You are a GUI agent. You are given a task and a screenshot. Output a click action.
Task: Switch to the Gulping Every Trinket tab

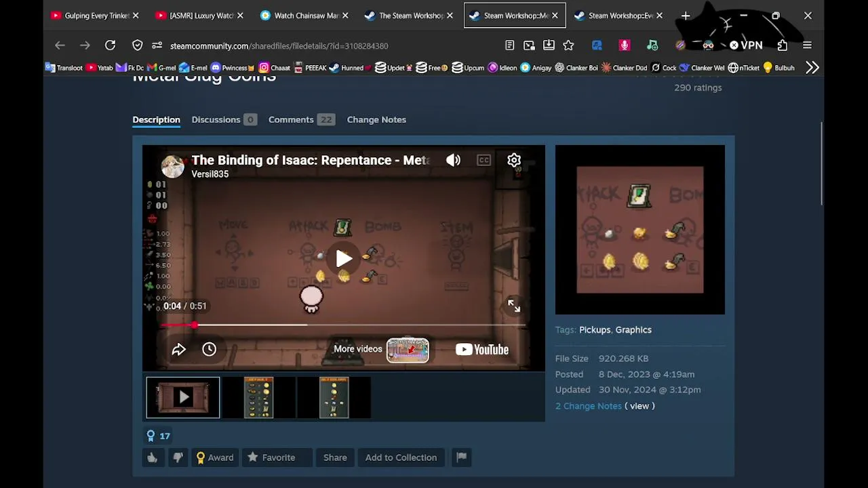[x=94, y=16]
